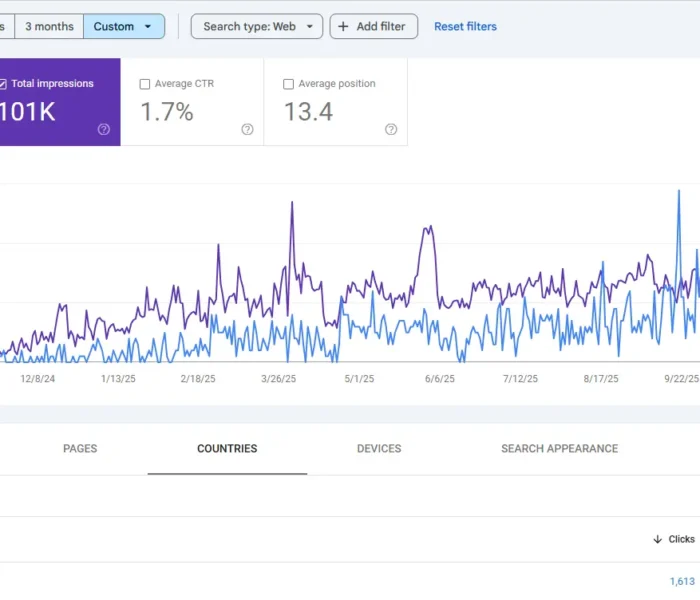Open the Custom date range dropdown
Viewport: 700px width, 600px height.
123,27
